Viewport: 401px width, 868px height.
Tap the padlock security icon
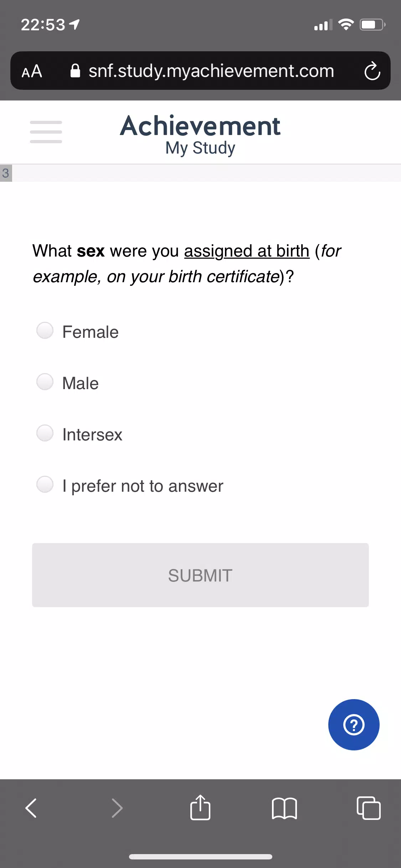(75, 71)
